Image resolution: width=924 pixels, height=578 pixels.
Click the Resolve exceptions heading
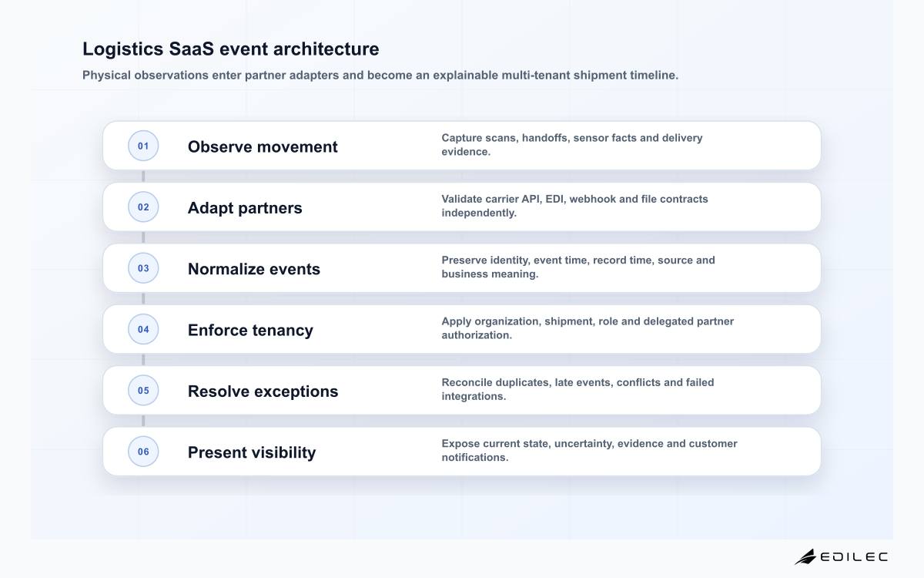tap(263, 391)
